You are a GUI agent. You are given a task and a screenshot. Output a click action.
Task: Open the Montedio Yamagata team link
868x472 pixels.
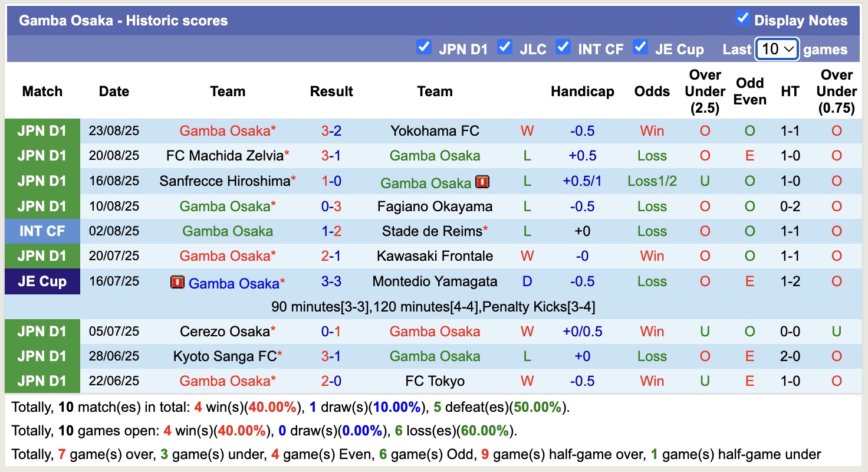pyautogui.click(x=435, y=281)
